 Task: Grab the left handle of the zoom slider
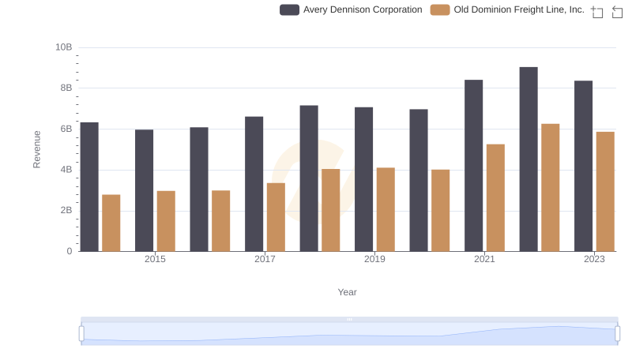[81, 334]
